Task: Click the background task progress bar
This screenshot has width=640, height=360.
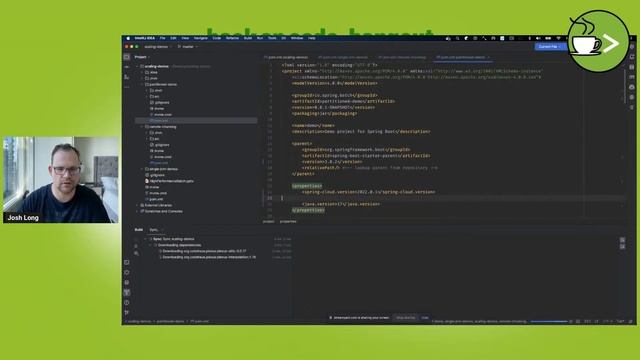Action: click(549, 322)
